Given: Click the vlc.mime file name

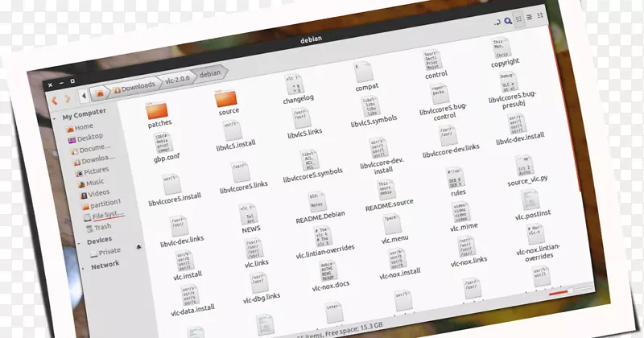Looking at the screenshot, I should tap(464, 227).
